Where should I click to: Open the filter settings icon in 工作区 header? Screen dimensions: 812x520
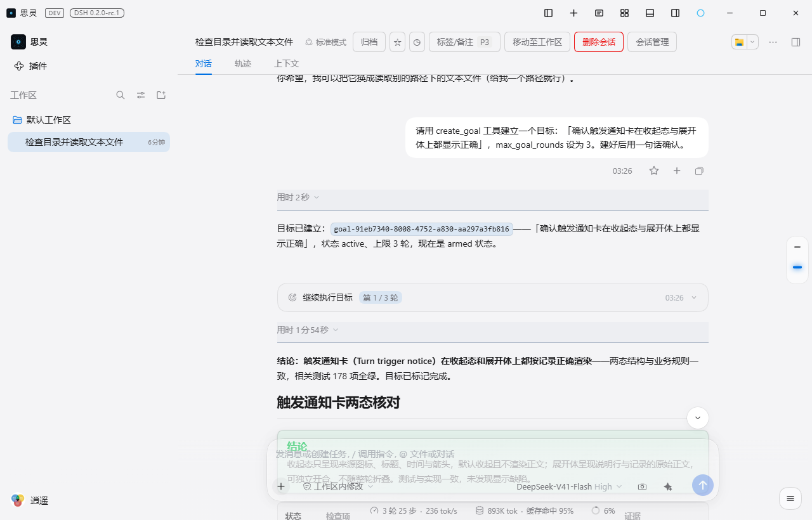(141, 95)
